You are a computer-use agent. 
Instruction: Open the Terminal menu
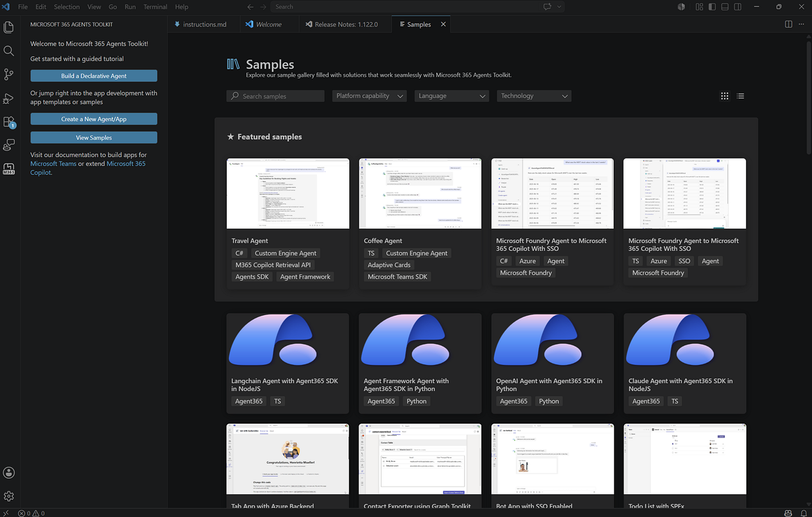click(155, 7)
